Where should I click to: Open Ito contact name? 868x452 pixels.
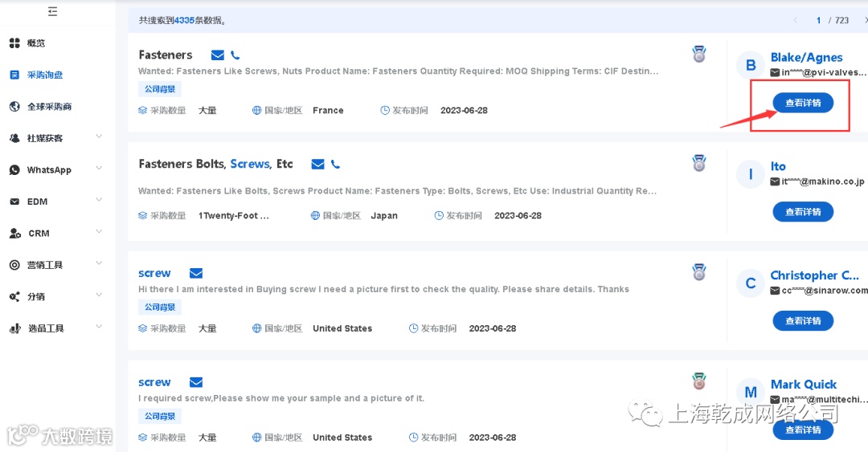pos(778,166)
